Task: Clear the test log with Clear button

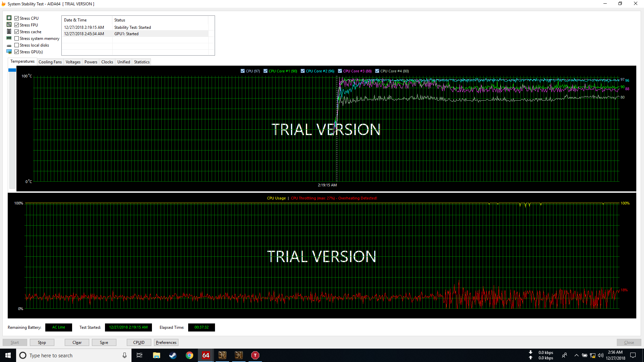Action: coord(77,343)
